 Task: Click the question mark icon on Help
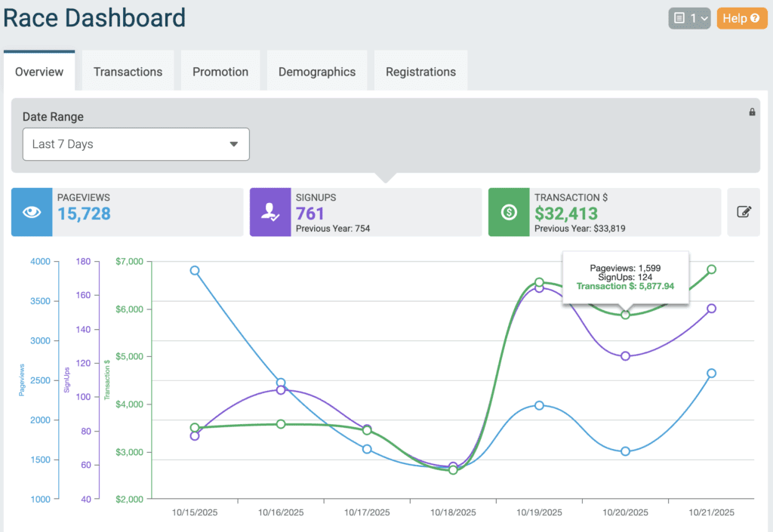click(x=753, y=18)
